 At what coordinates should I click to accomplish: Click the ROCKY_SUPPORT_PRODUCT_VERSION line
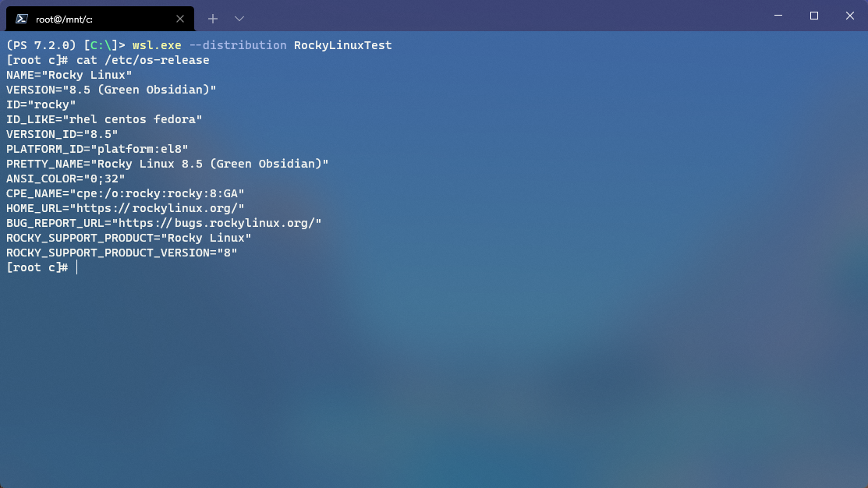pyautogui.click(x=122, y=253)
